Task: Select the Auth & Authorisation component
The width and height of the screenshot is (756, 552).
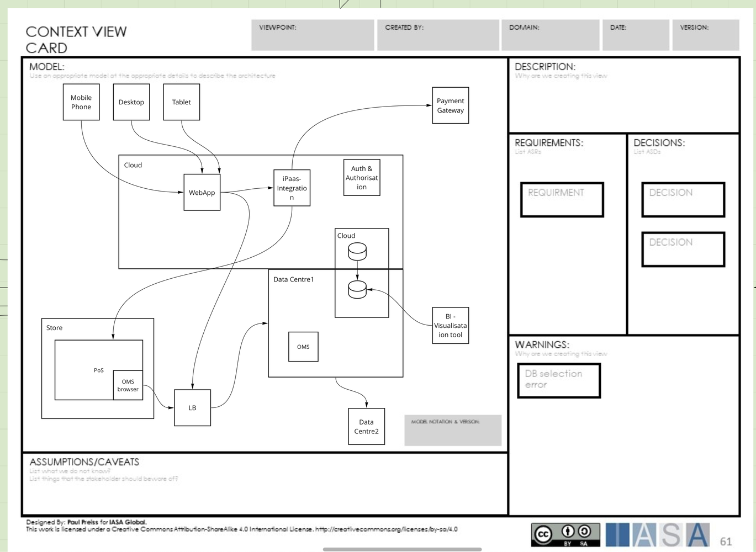Action: [x=361, y=177]
